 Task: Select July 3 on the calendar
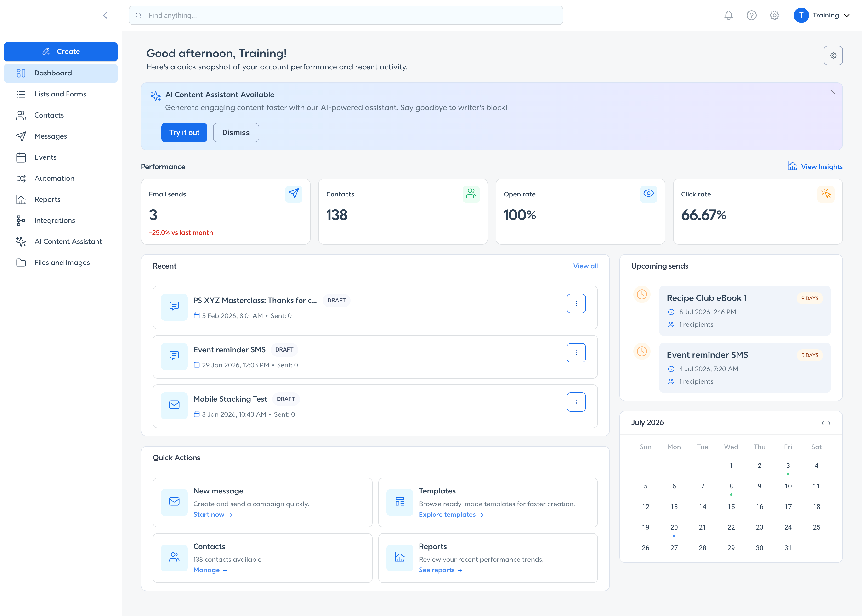(x=788, y=466)
